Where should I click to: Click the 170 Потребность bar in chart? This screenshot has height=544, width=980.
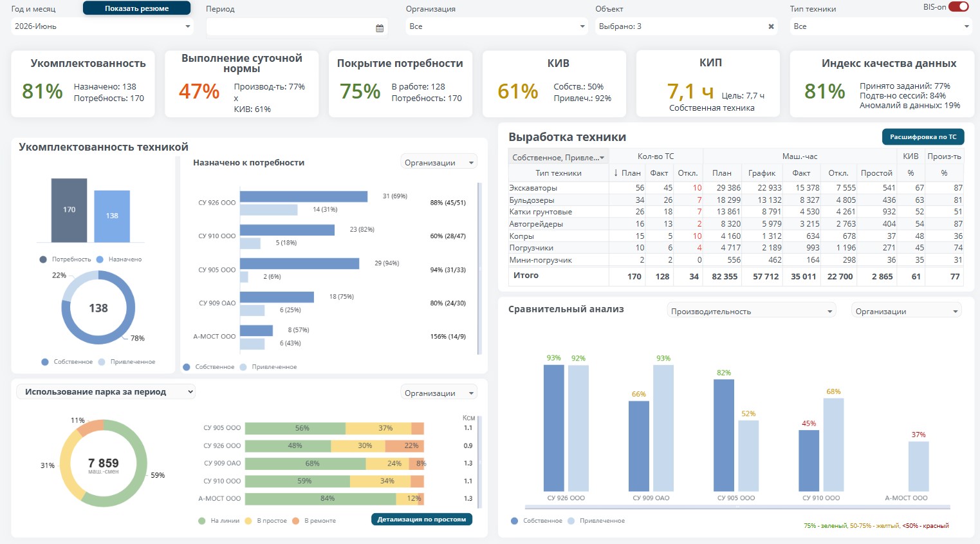[x=69, y=210]
